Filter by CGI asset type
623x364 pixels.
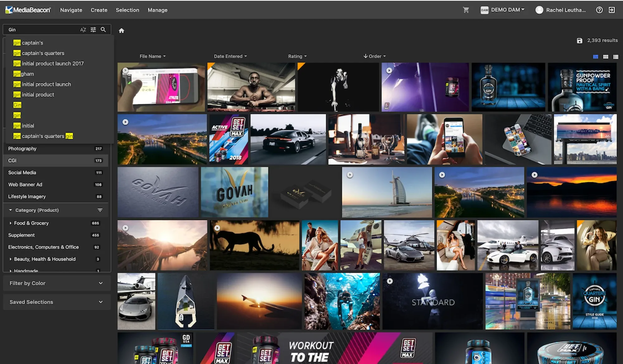55,161
